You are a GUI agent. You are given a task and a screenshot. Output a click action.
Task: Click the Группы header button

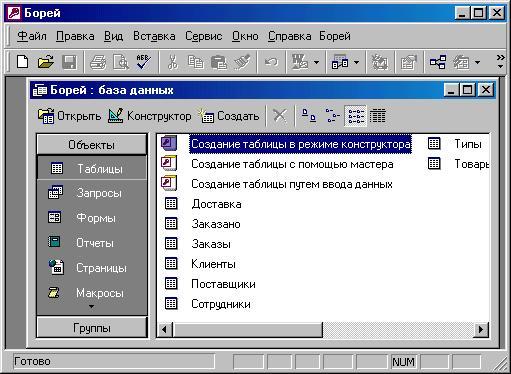92,328
